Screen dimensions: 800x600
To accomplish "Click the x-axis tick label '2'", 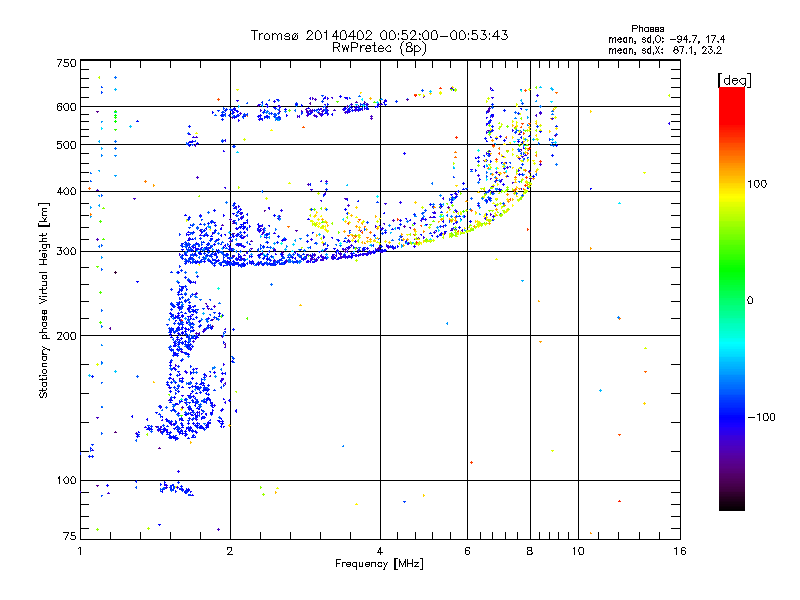I will 230,551.
